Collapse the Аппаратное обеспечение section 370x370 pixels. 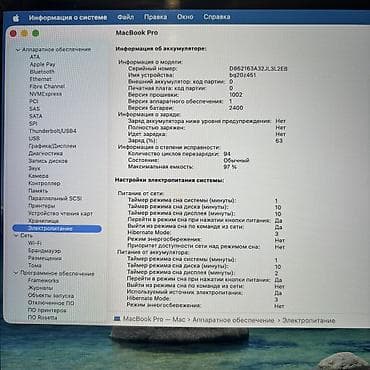(x=18, y=50)
